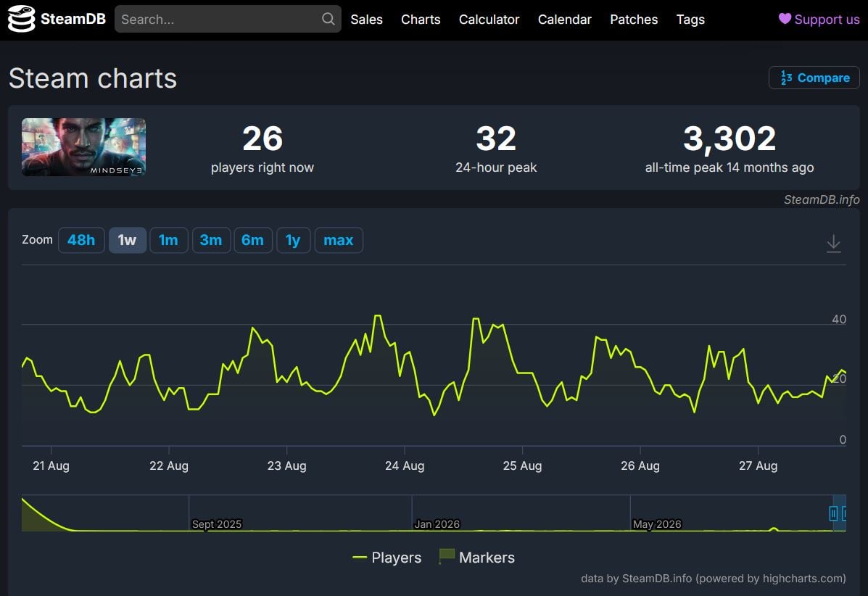Click the navigator left range handle
Screen dimensions: 868x596
pos(833,513)
